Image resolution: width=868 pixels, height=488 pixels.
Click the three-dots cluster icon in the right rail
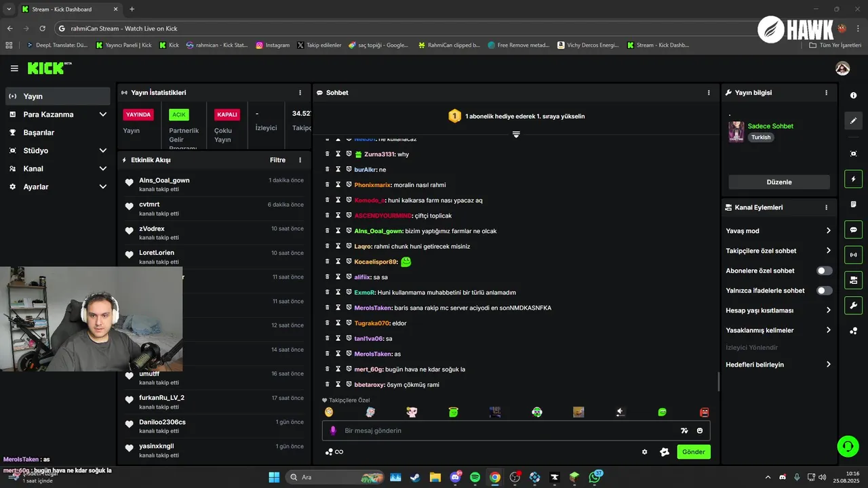853,331
